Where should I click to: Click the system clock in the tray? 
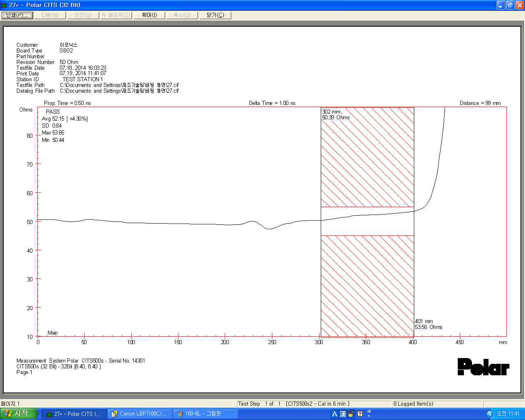click(508, 414)
